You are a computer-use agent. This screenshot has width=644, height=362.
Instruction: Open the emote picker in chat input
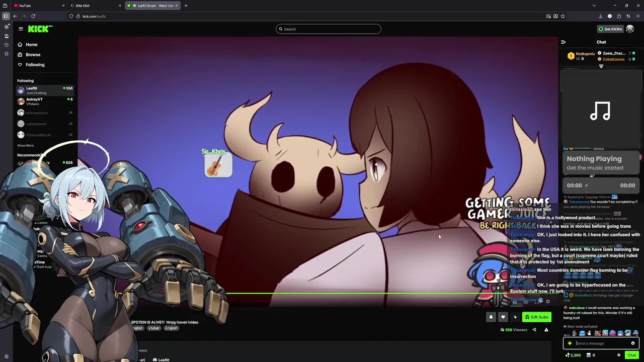pos(633,343)
